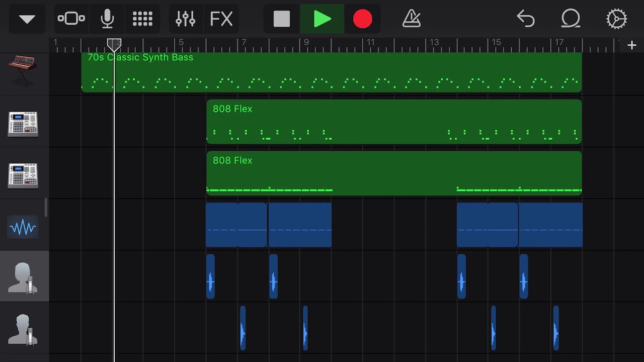This screenshot has height=362, width=644.
Task: Open the My Songs dropdown arrow
Action: coord(27,20)
